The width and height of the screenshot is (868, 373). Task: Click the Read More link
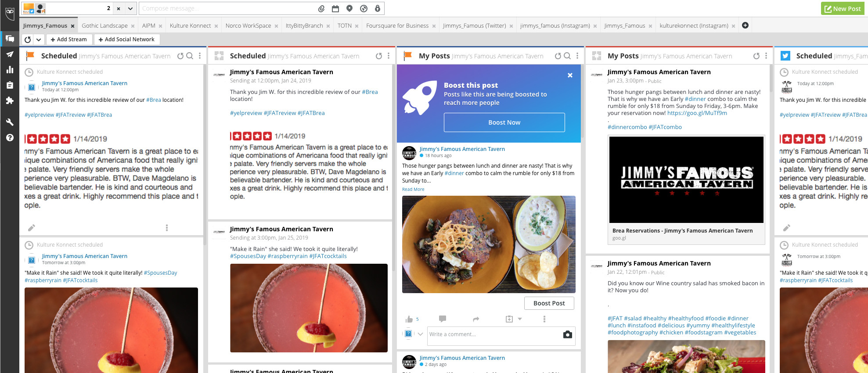(x=413, y=190)
